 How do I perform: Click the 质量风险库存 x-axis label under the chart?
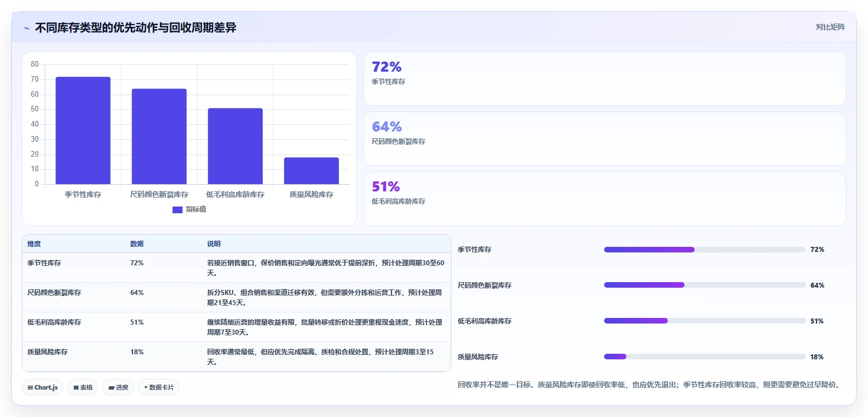pyautogui.click(x=311, y=195)
